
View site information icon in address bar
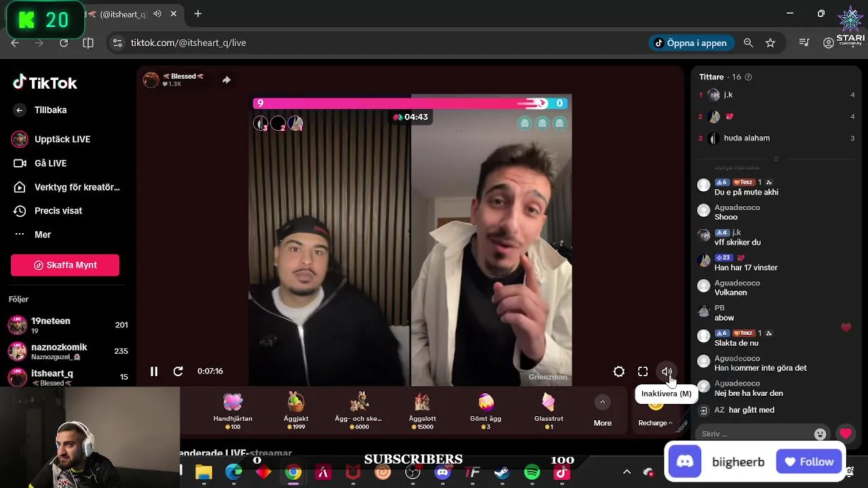click(x=117, y=43)
